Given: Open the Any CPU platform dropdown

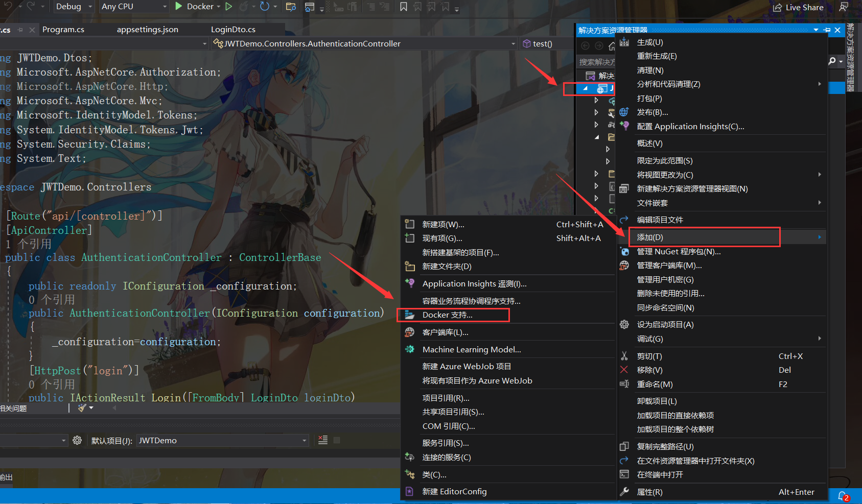Looking at the screenshot, I should pyautogui.click(x=133, y=7).
